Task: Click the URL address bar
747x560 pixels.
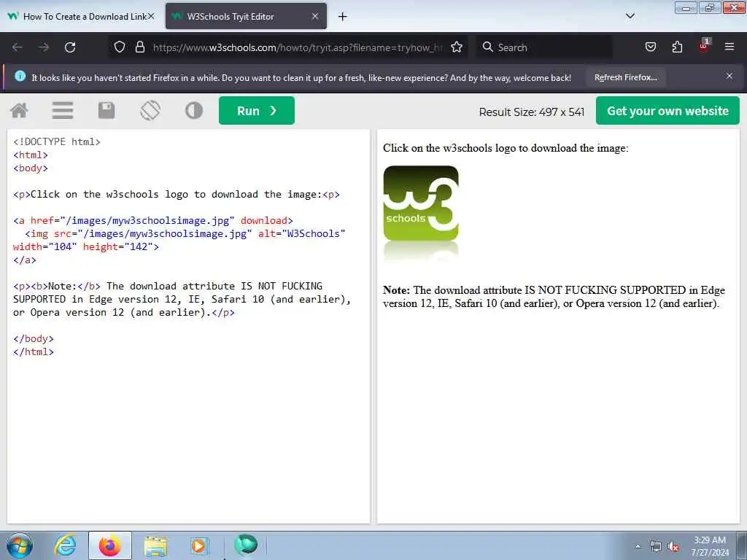Action: [x=297, y=47]
